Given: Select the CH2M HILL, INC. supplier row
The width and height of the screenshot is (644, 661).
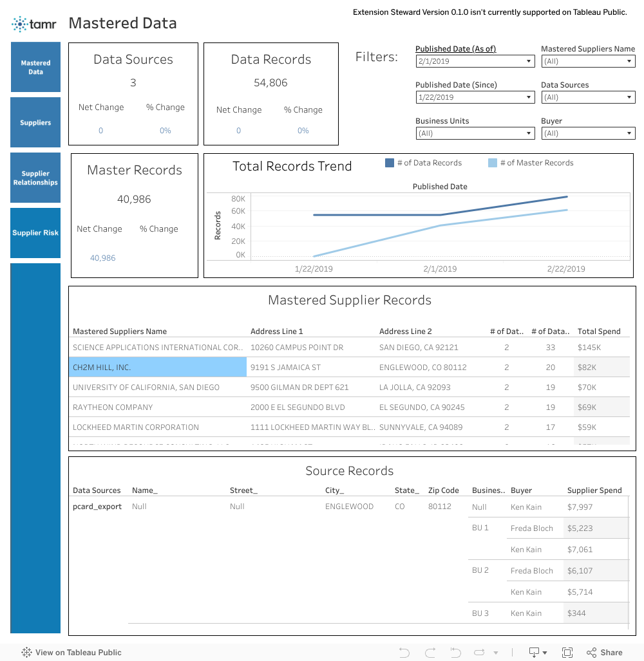Looking at the screenshot, I should coord(158,367).
